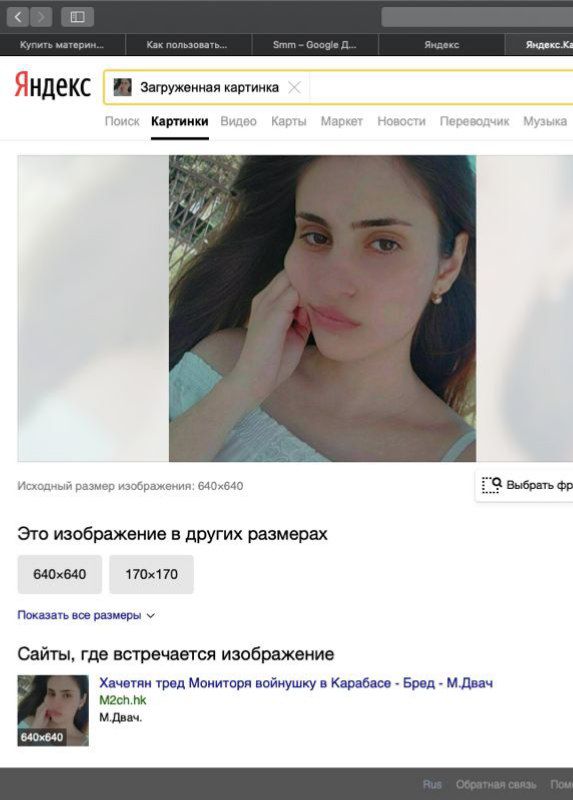This screenshot has width=573, height=800.
Task: Open the result thumbnail labeled 640×640
Action: click(x=53, y=711)
